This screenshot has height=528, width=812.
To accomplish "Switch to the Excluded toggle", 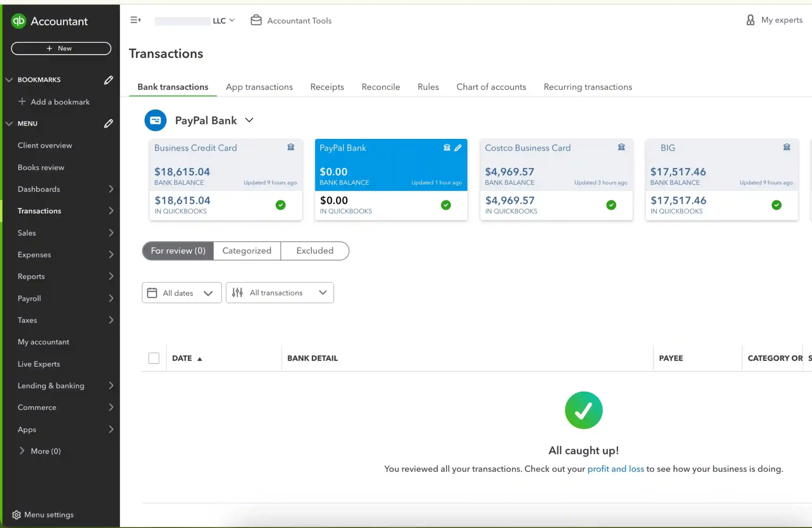I will pyautogui.click(x=315, y=251).
